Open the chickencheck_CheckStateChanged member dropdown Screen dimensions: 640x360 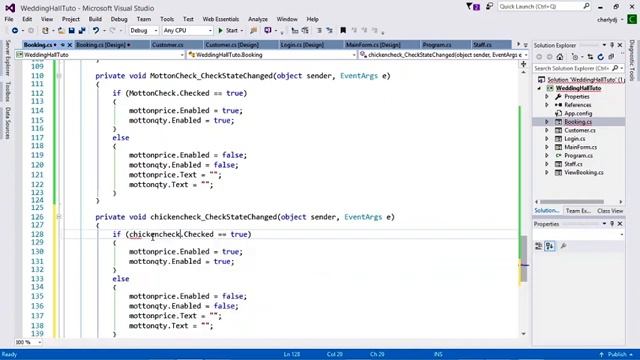click(443, 55)
